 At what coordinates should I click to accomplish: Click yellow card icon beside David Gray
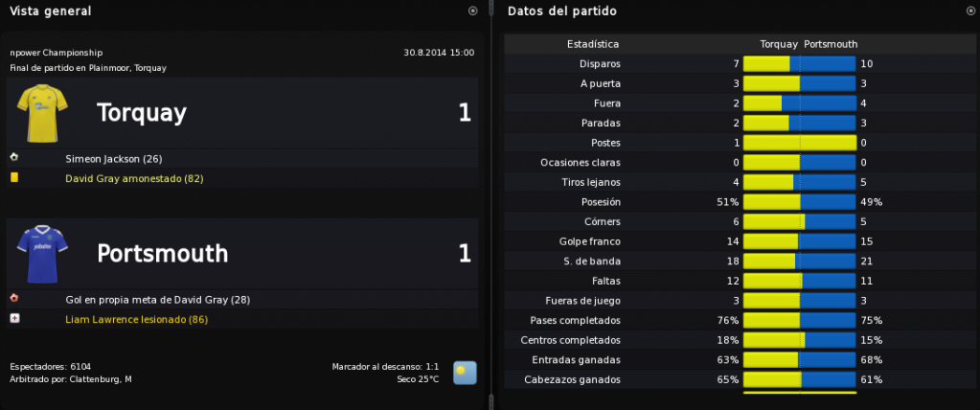click(x=14, y=177)
